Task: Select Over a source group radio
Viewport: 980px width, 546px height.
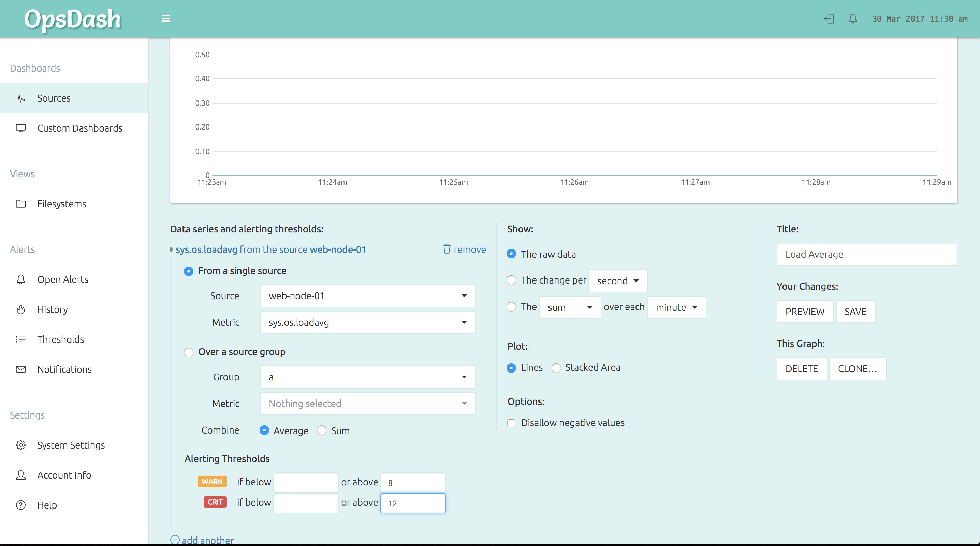Action: point(189,352)
